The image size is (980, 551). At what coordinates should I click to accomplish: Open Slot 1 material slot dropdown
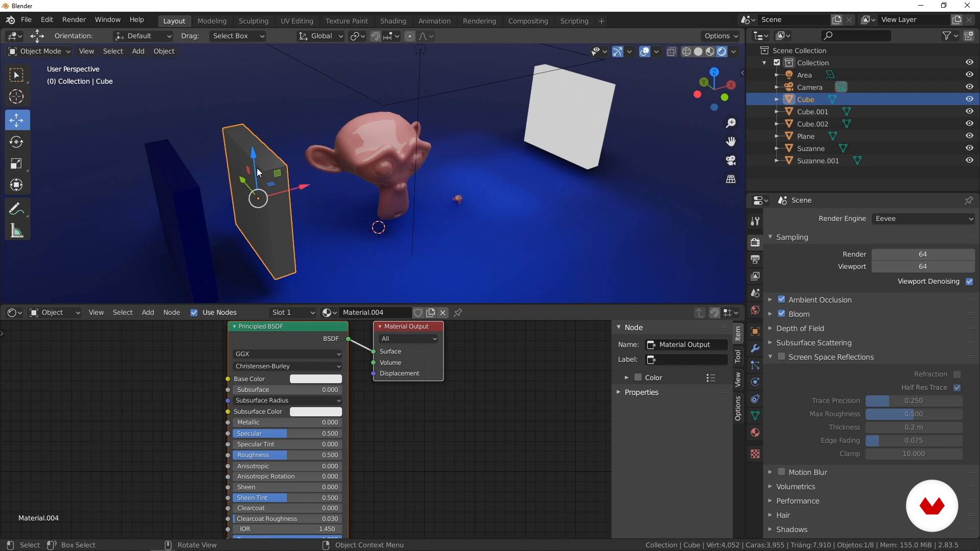click(x=293, y=313)
